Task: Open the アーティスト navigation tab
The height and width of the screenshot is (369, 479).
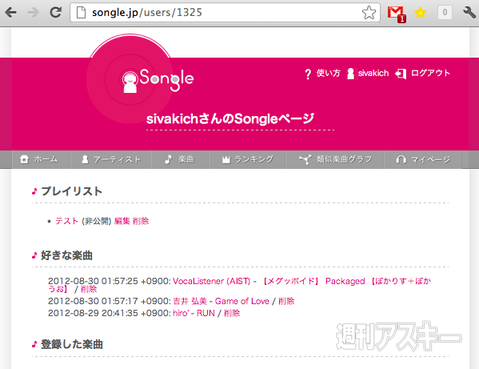Action: 111,160
